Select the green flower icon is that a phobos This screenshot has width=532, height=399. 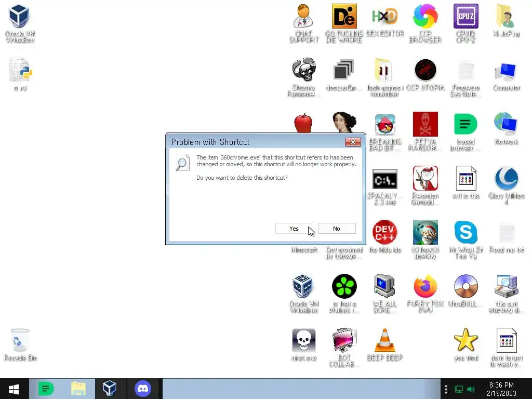tap(344, 294)
